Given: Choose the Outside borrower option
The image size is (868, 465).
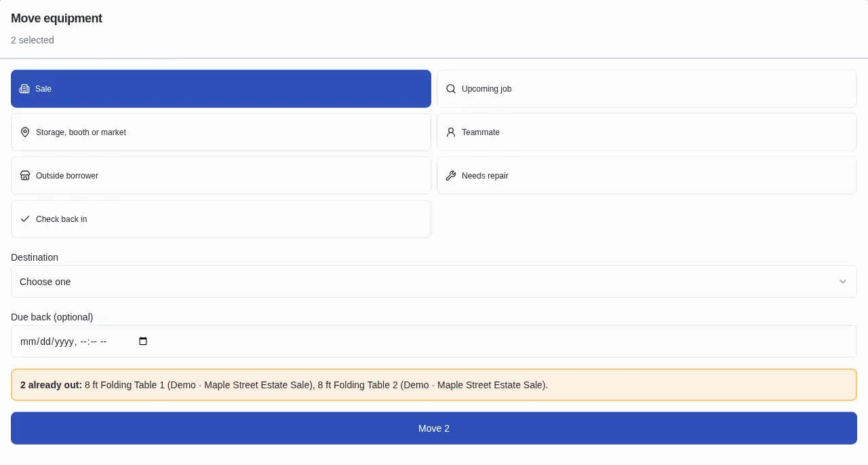Looking at the screenshot, I should tap(221, 176).
